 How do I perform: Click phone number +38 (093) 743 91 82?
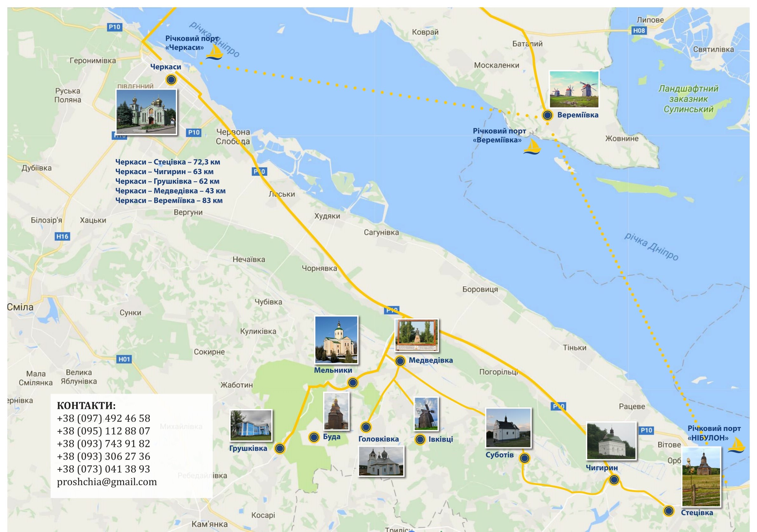coord(103,444)
